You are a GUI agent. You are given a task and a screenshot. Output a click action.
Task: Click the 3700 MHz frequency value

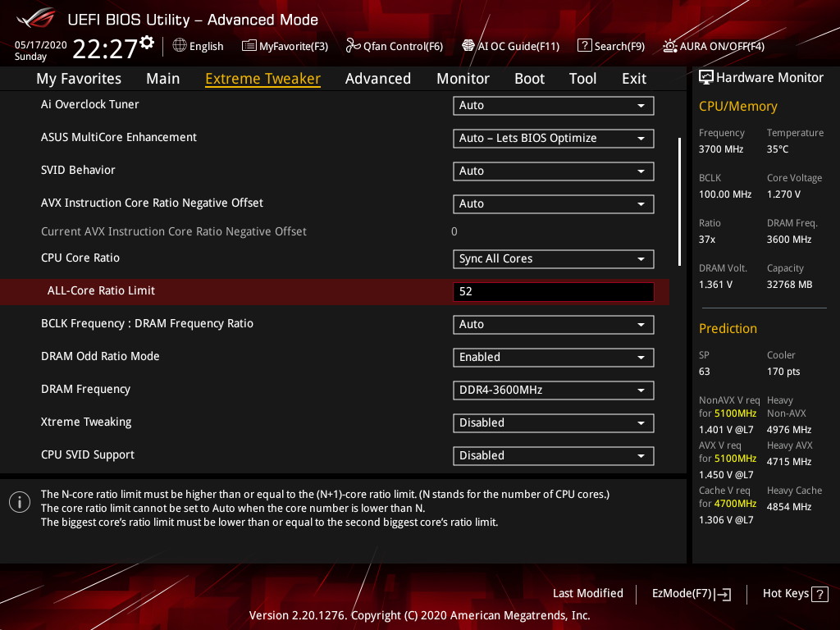click(x=720, y=149)
